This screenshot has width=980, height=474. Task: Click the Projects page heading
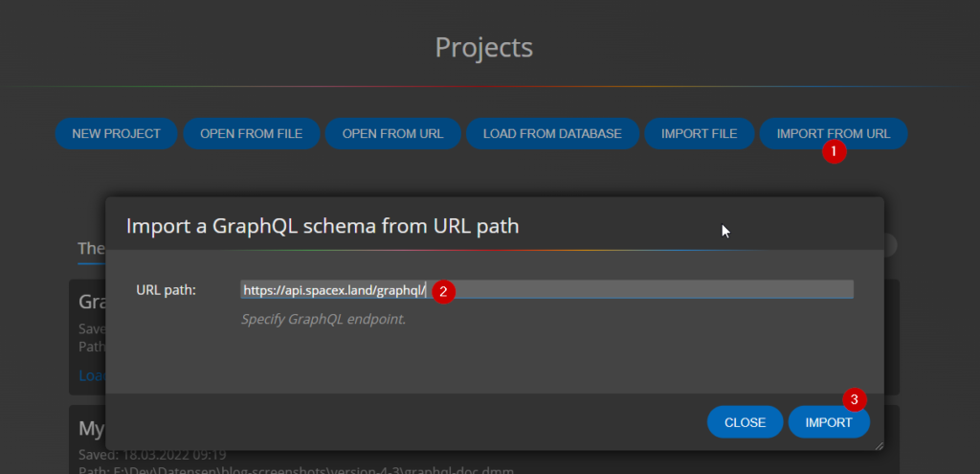(483, 48)
